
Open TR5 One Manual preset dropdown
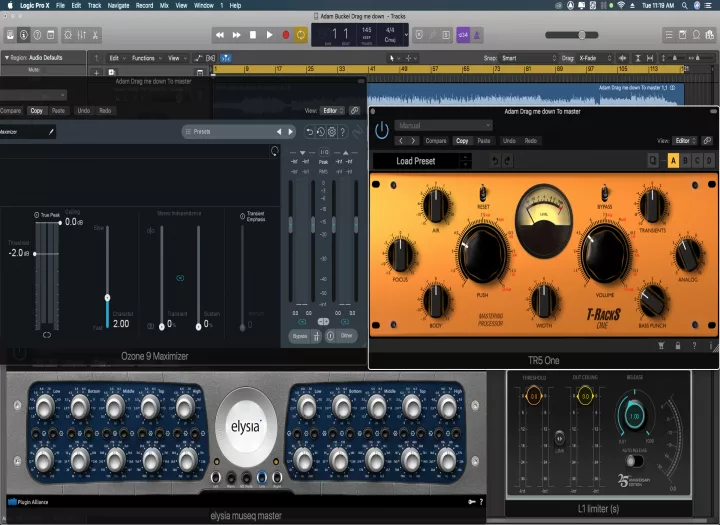443,125
